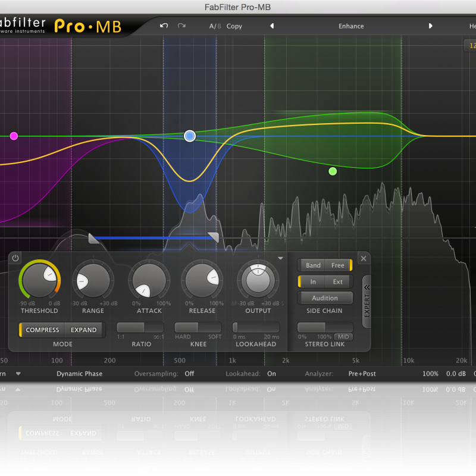This screenshot has width=476, height=476.
Task: Select Compress mode
Action: [42, 330]
